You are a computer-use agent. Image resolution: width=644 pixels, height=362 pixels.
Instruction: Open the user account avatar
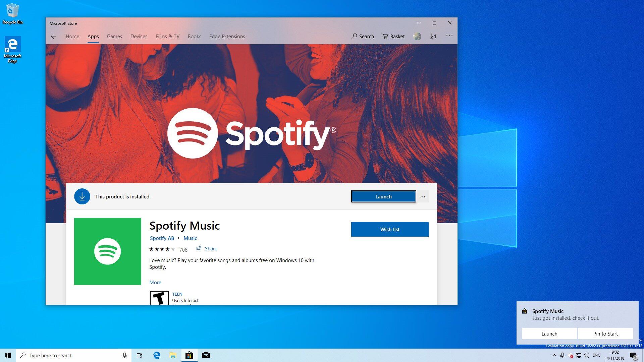tap(417, 36)
